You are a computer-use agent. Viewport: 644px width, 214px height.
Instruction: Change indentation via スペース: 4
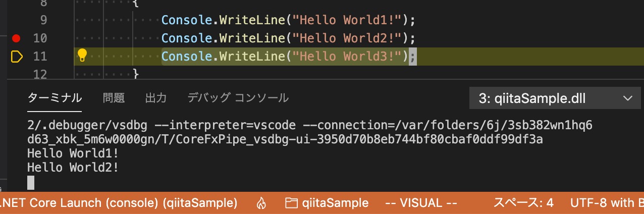[x=523, y=203]
